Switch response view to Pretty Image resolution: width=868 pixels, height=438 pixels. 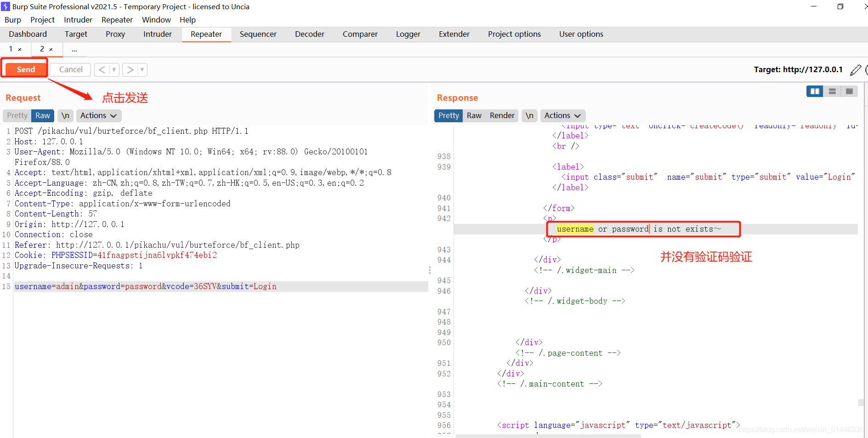(x=448, y=115)
